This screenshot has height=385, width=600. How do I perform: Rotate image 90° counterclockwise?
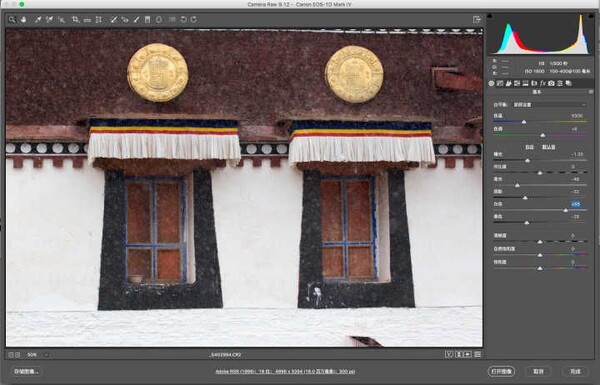pos(184,20)
